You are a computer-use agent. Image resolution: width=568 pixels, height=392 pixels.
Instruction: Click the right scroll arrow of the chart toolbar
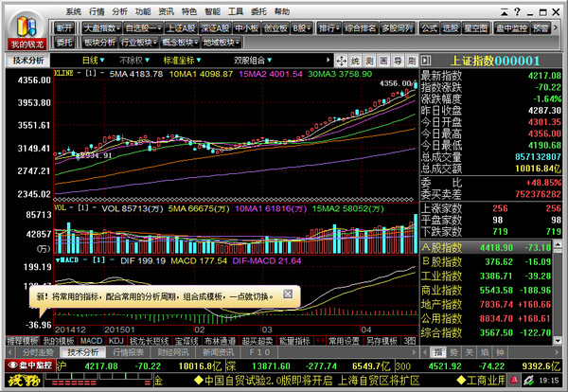click(328, 61)
